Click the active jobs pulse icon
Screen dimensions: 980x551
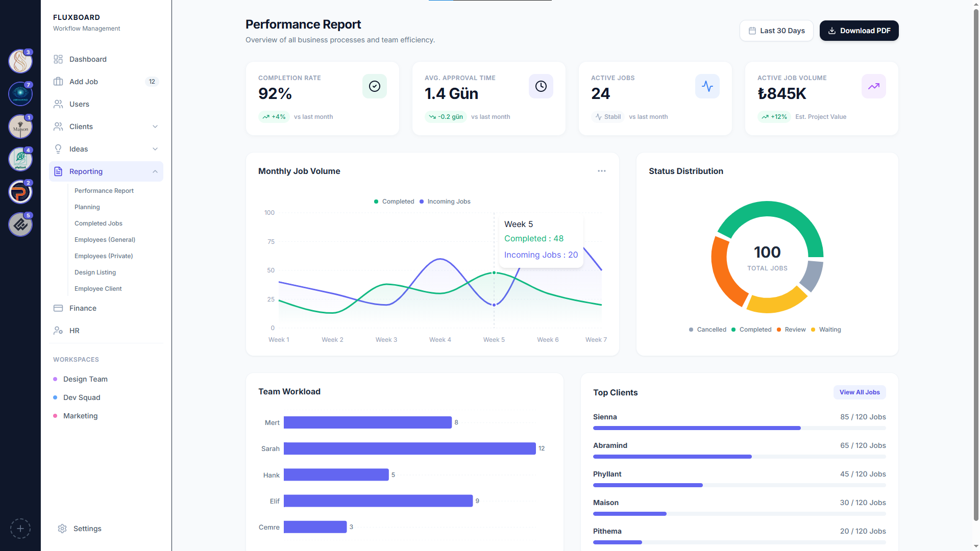[707, 86]
